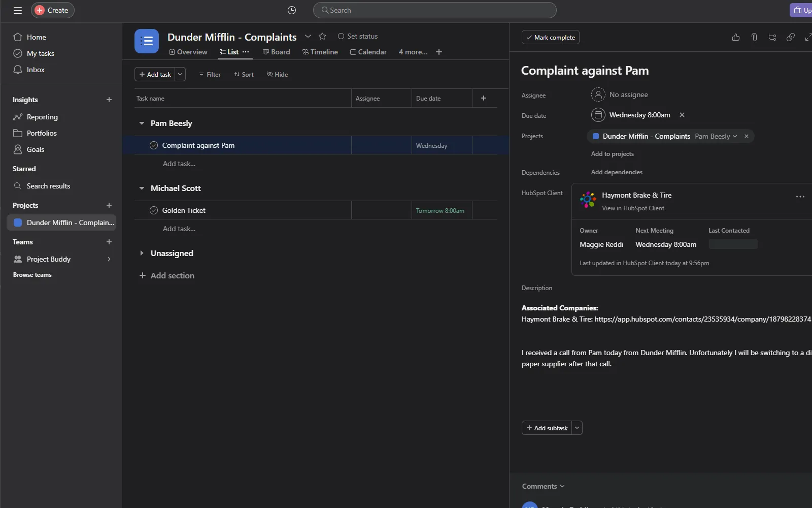Click the blue project color swatch in sidebar

click(x=18, y=223)
